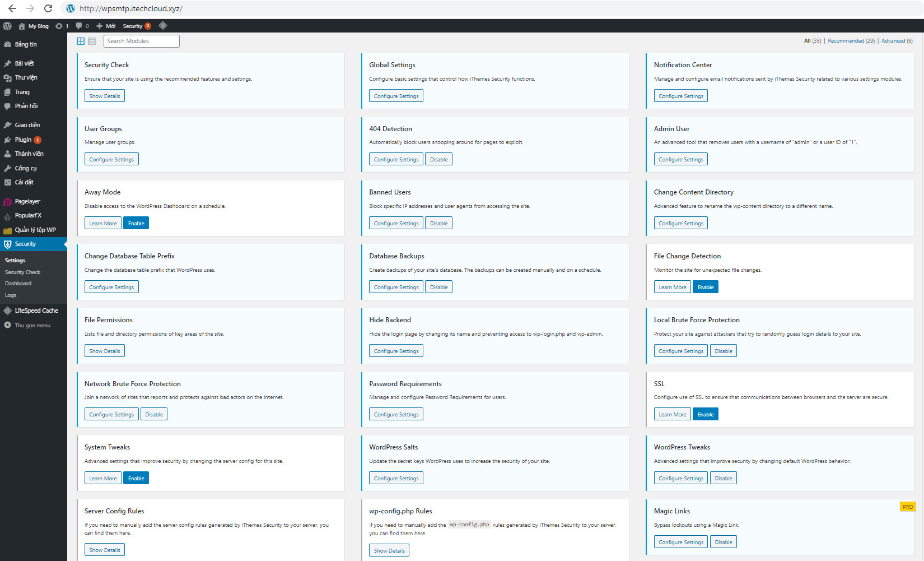Configure Settings for Admin User
The image size is (924, 561).
[x=681, y=159]
